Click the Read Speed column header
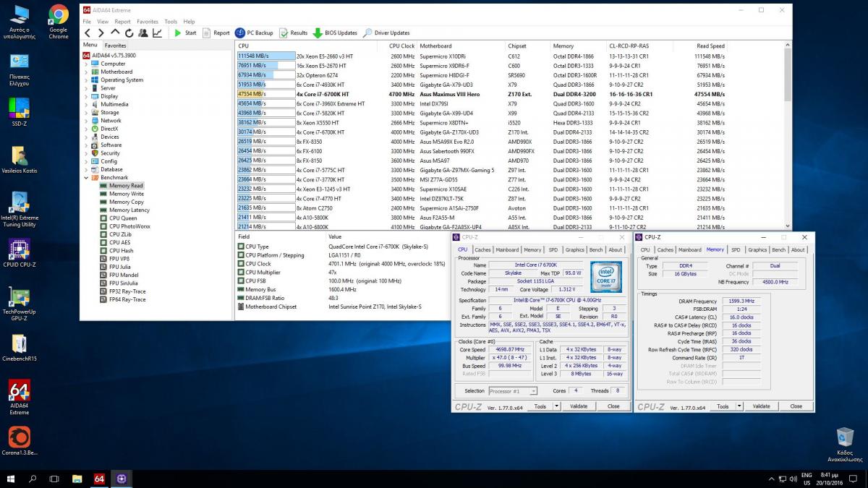The width and height of the screenshot is (868, 488). pos(710,46)
